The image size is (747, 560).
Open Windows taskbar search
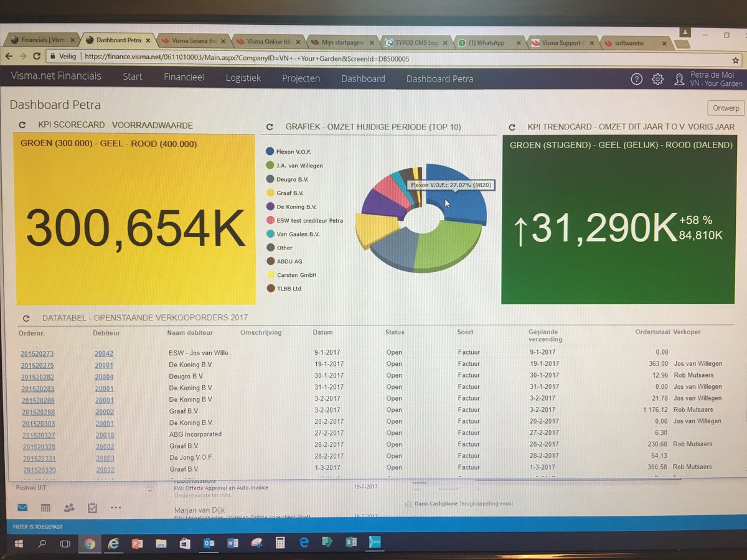pos(42,544)
